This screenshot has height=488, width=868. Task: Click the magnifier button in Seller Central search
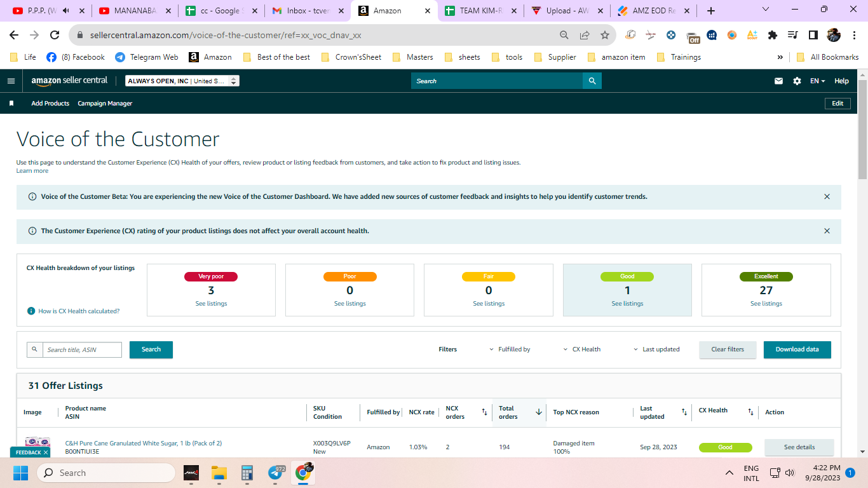click(592, 81)
